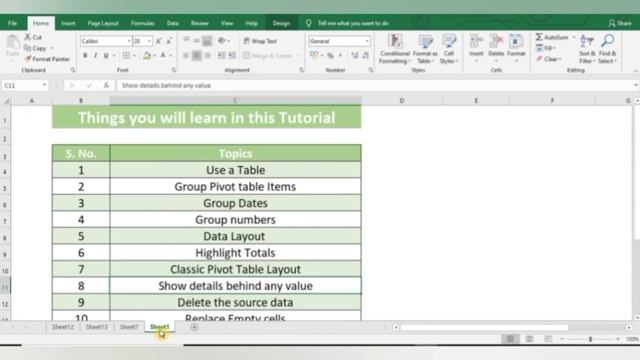Click the Share button

click(x=620, y=23)
